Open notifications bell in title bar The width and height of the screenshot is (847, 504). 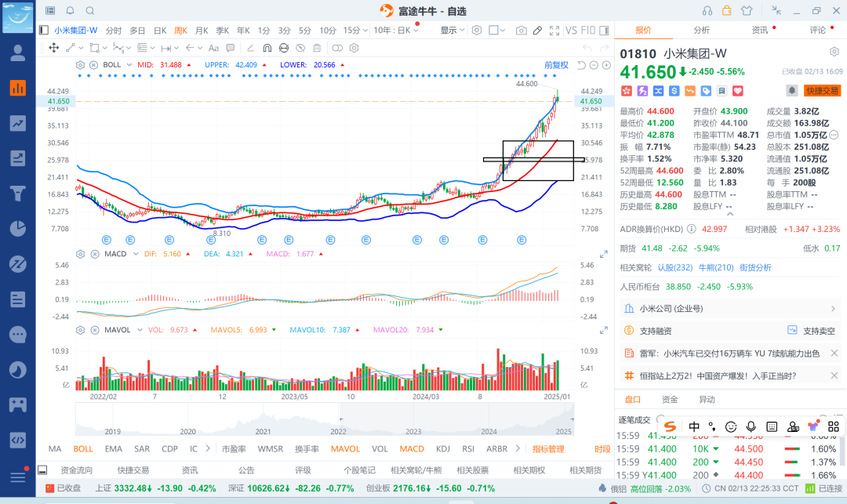coord(71,11)
